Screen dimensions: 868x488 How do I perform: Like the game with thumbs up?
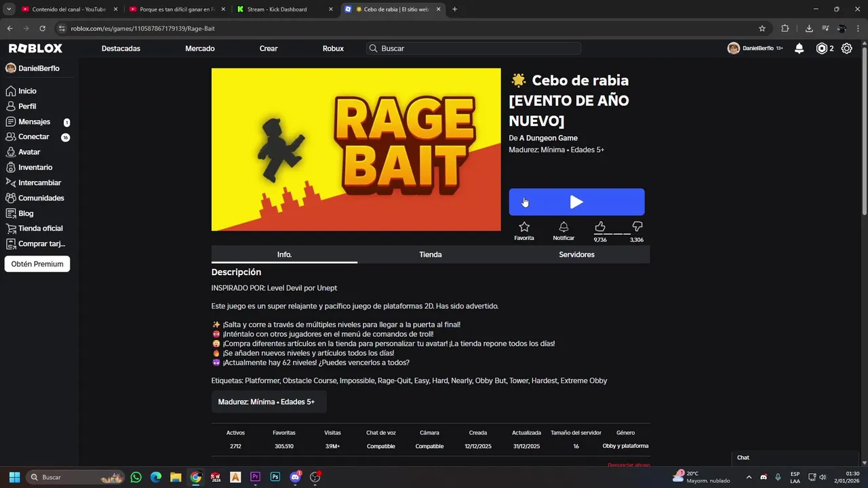pos(600,226)
